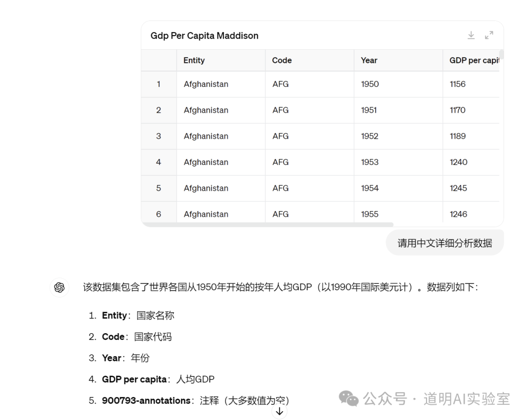Click the table title Gdp Per Capita Maddison
Screen dimensions: 527x420
pos(204,36)
